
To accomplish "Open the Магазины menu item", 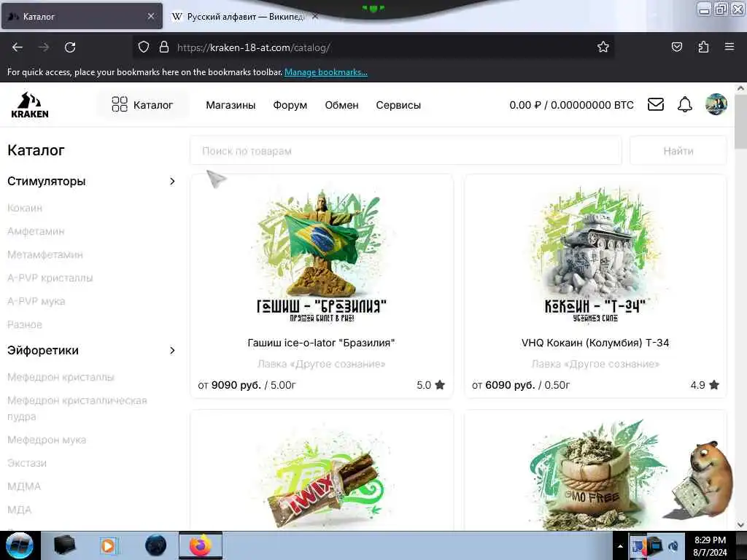I will (231, 105).
